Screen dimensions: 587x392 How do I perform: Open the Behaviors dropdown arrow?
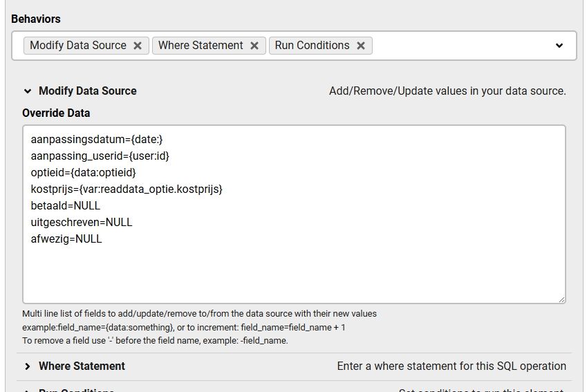[x=559, y=46]
